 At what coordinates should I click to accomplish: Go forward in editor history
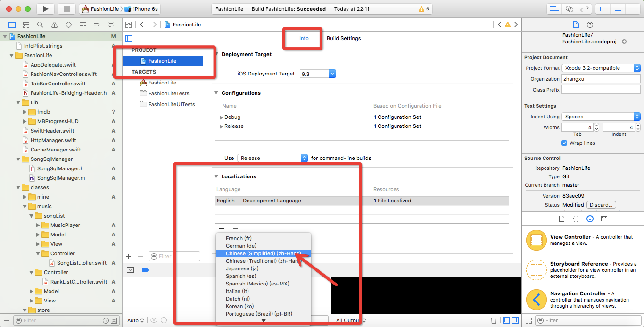pyautogui.click(x=155, y=25)
